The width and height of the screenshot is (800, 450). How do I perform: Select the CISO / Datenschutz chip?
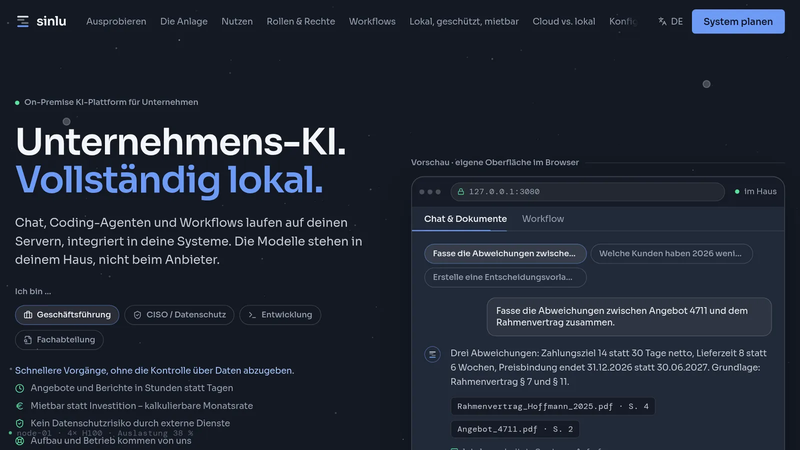click(x=179, y=315)
